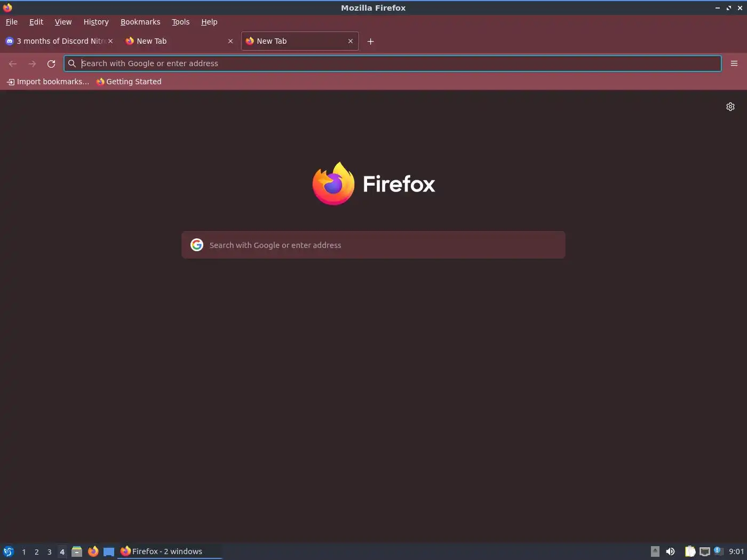The width and height of the screenshot is (747, 560).
Task: Reload the current page
Action: tap(51, 63)
